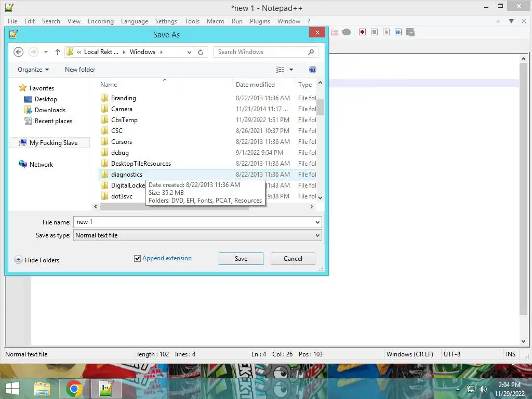Image resolution: width=532 pixels, height=399 pixels.
Task: Click the Type column header
Action: [x=305, y=85]
